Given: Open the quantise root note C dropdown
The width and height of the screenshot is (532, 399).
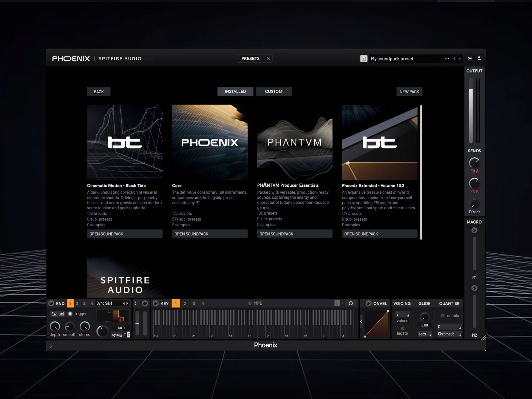Looking at the screenshot, I should click(449, 326).
